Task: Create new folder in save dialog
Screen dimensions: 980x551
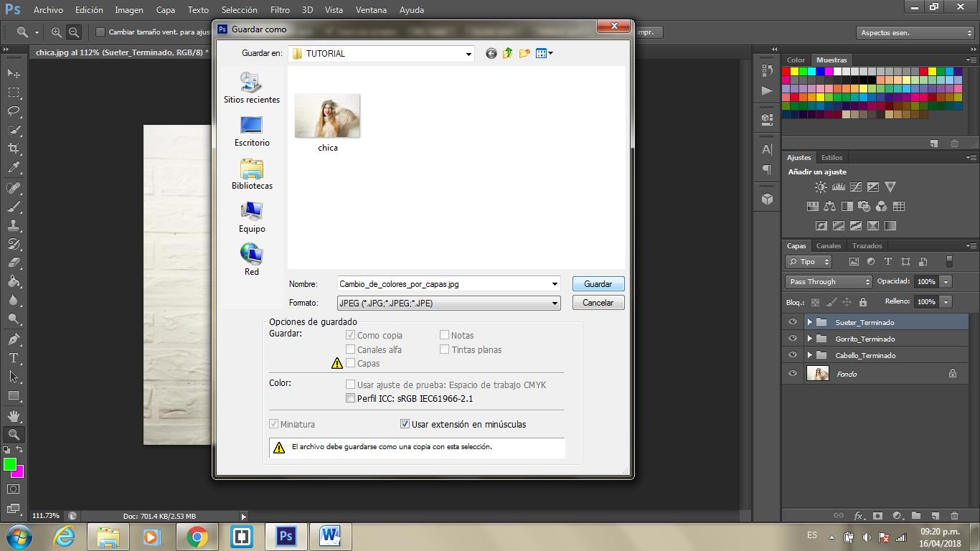Action: pyautogui.click(x=524, y=53)
